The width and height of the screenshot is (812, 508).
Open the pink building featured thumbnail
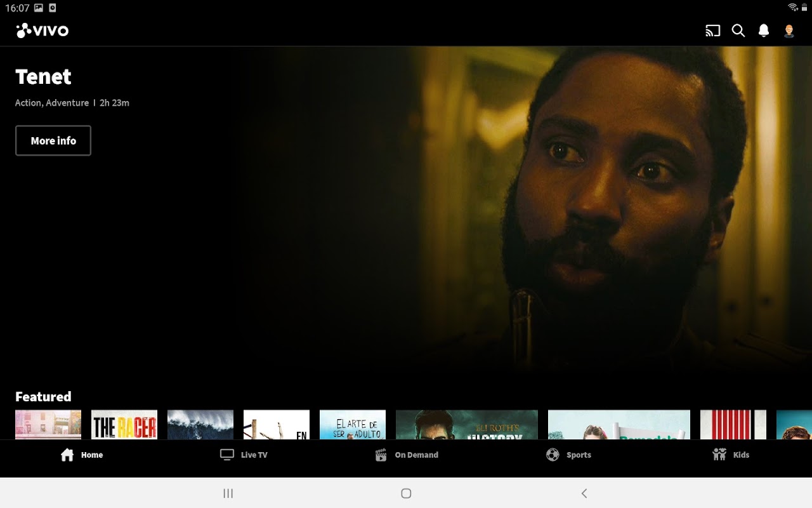click(48, 425)
